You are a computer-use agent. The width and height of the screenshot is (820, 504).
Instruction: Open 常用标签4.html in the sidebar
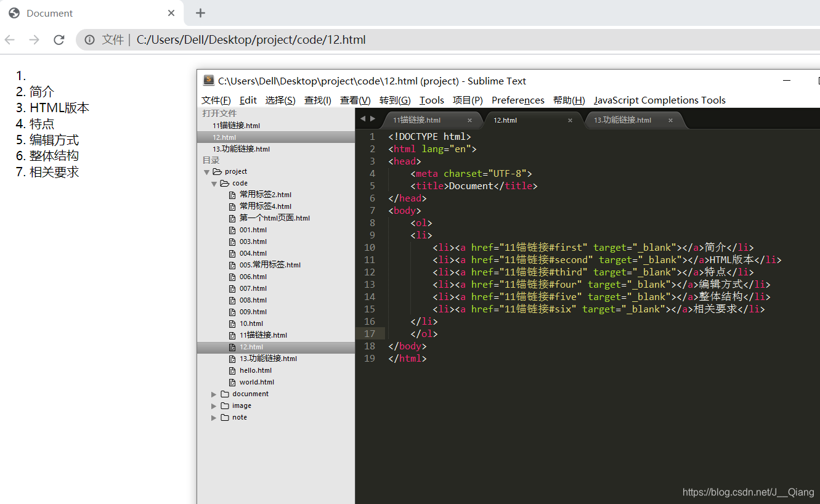266,206
